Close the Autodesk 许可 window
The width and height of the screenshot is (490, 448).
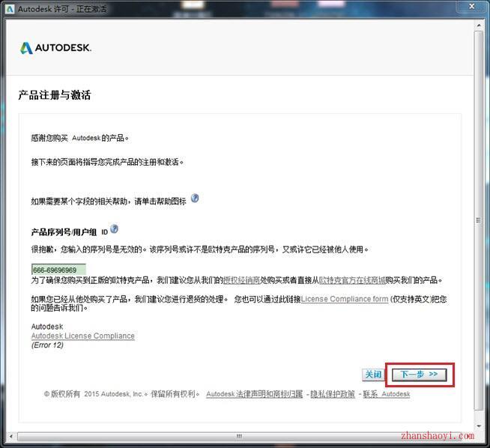coord(472,6)
